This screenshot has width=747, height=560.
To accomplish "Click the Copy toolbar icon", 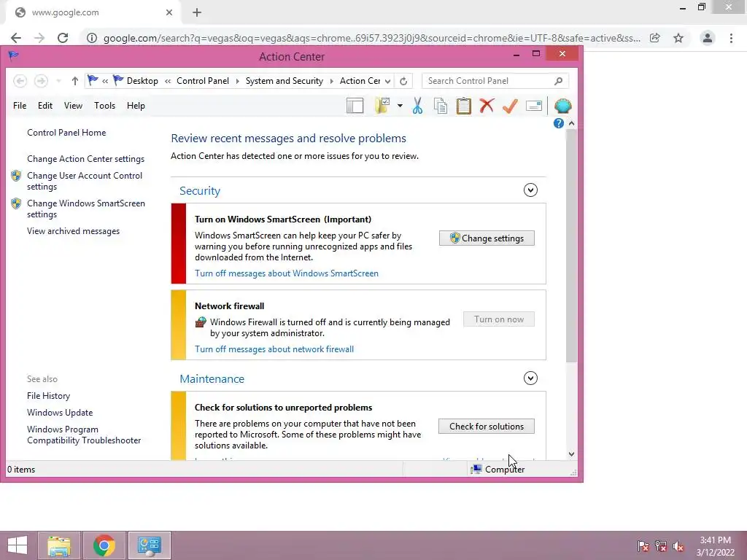I will point(441,106).
